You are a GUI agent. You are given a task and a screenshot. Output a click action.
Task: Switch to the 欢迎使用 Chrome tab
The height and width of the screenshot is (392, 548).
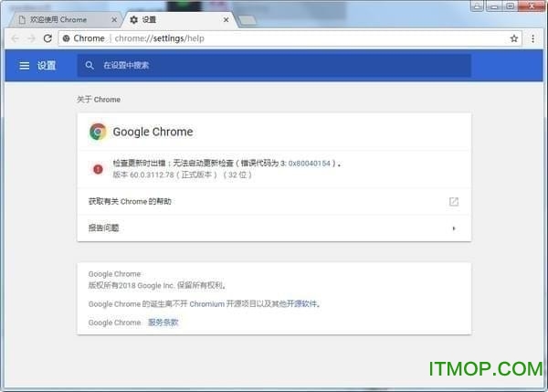click(x=59, y=18)
